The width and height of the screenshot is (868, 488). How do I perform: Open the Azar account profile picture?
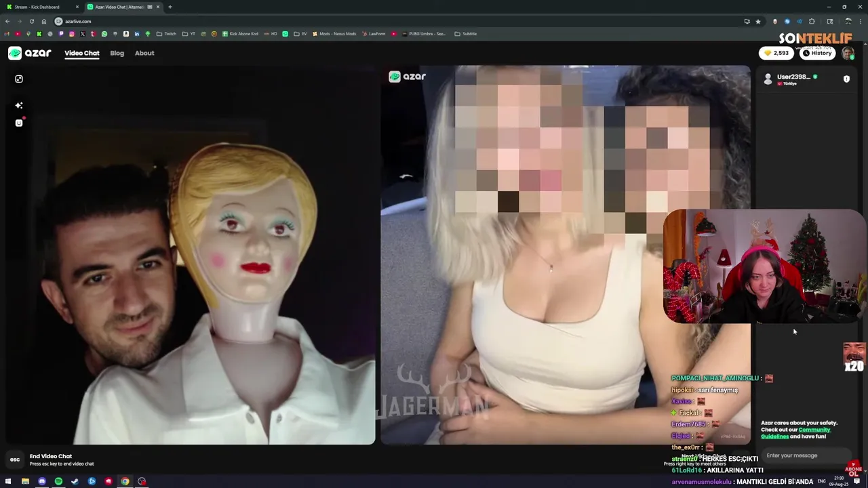(848, 53)
